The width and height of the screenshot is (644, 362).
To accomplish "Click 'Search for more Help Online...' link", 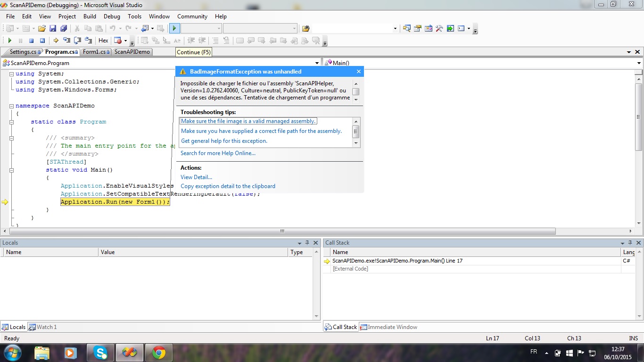I will [218, 153].
